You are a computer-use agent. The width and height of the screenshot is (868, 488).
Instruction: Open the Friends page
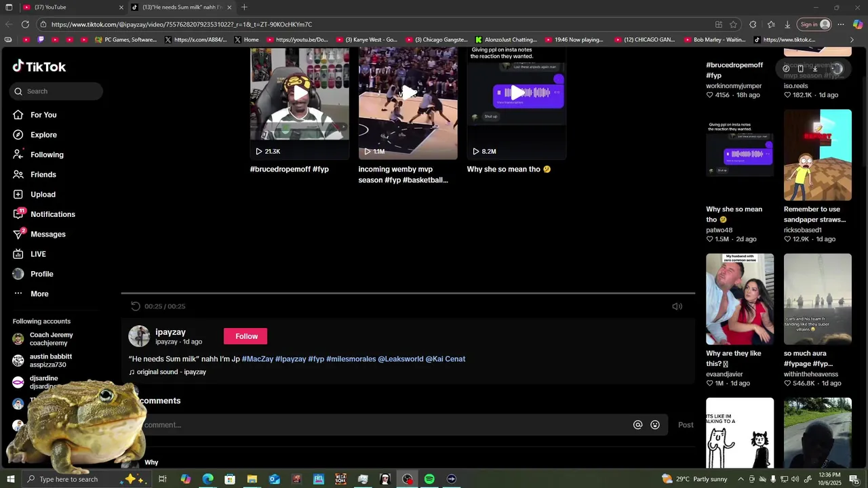click(x=35, y=174)
